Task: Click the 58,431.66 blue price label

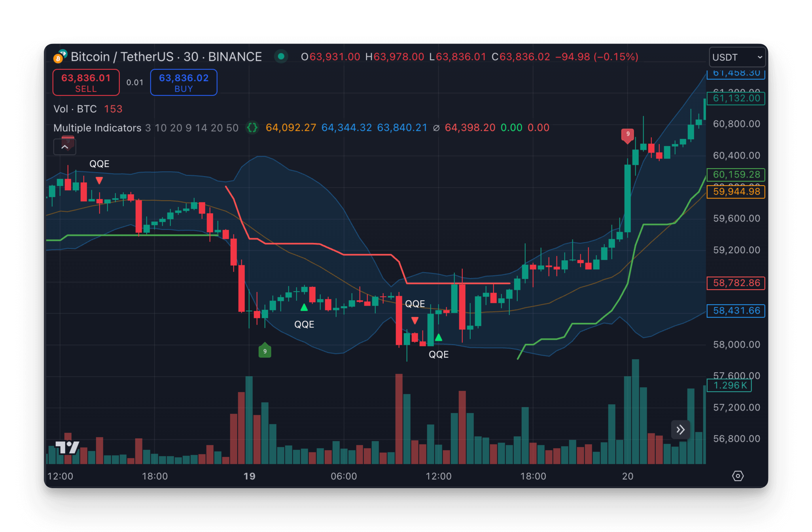Action: 736,311
